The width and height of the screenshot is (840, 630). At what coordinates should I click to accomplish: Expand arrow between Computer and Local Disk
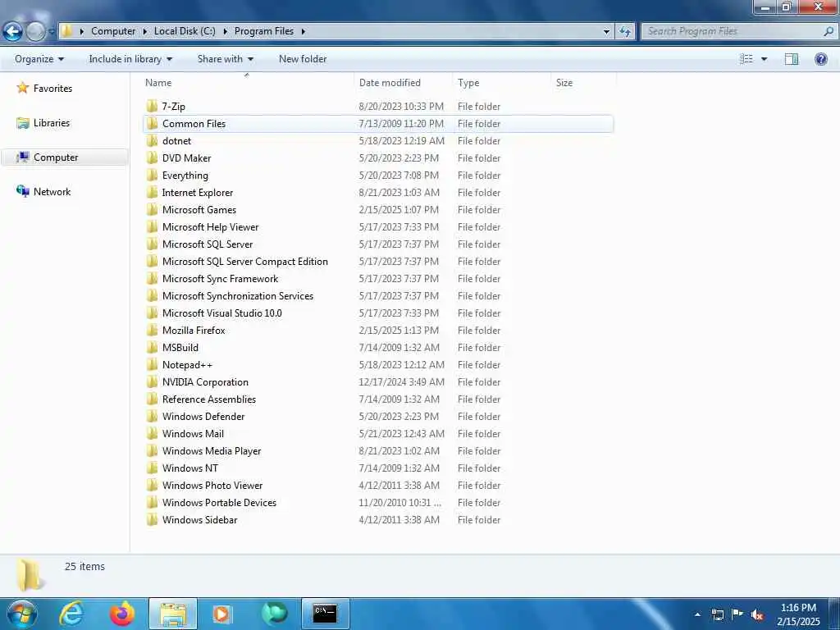[144, 32]
